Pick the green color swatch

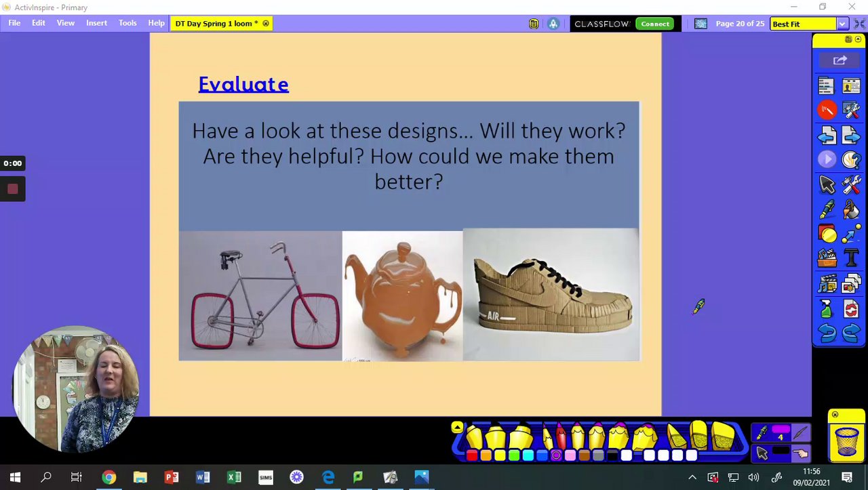click(x=514, y=455)
